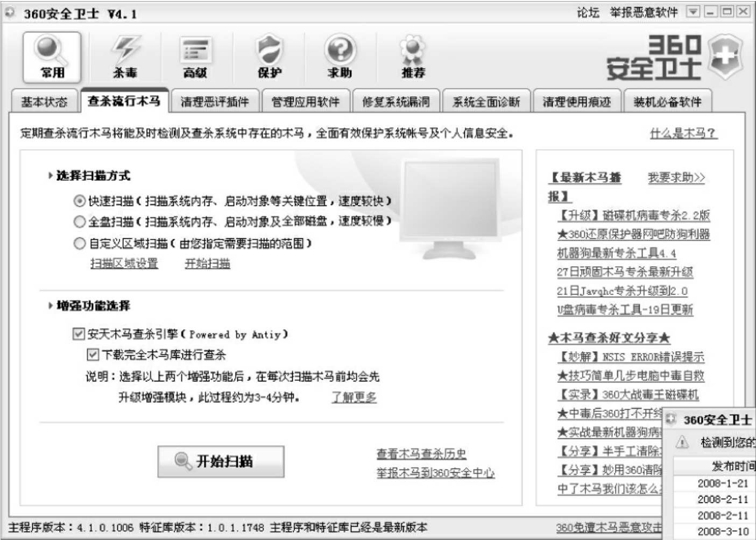
Task: Select 自定义区域扫描 custom scan option
Action: coord(80,244)
